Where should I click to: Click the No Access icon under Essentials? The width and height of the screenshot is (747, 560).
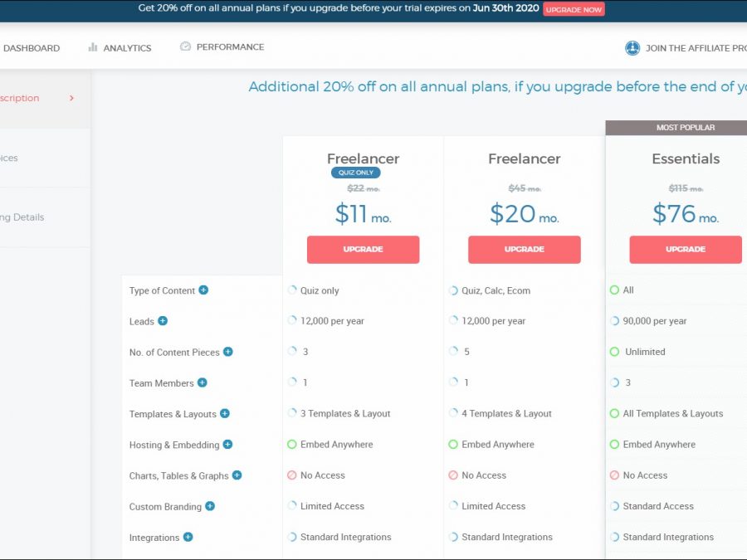coord(614,475)
